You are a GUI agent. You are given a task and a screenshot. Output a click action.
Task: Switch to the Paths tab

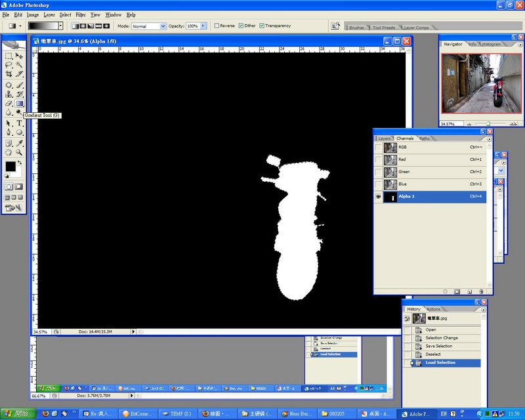pos(424,138)
